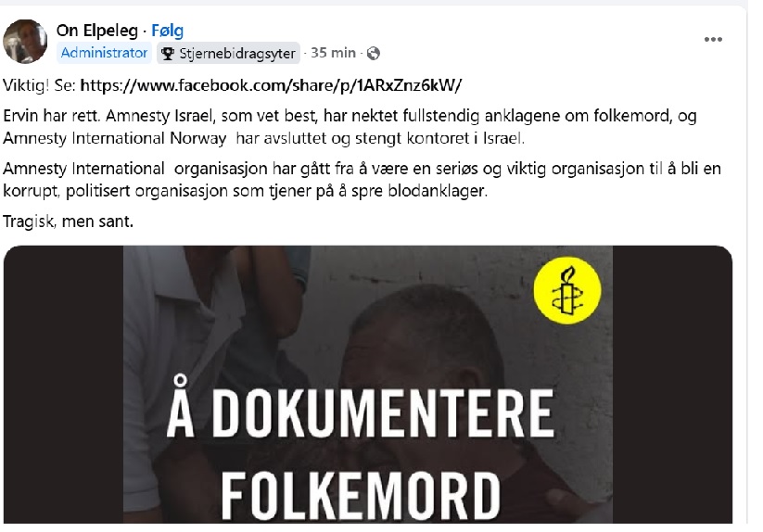Click the FOLKEMORD text in the image
This screenshot has height=532, width=763.
(361, 496)
